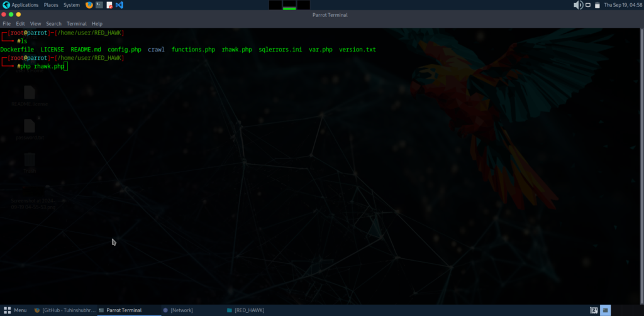Click Dockerfile in the ls output
The width and height of the screenshot is (644, 316).
[17, 50]
